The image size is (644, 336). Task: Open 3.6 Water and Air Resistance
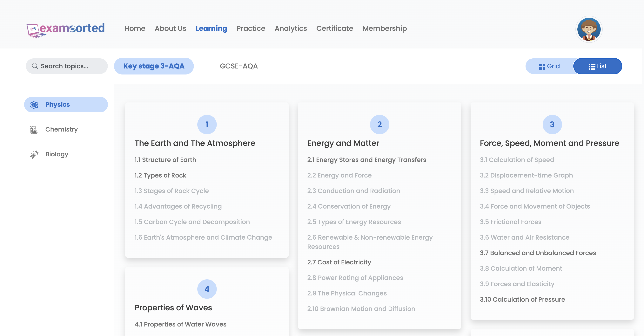pos(525,237)
